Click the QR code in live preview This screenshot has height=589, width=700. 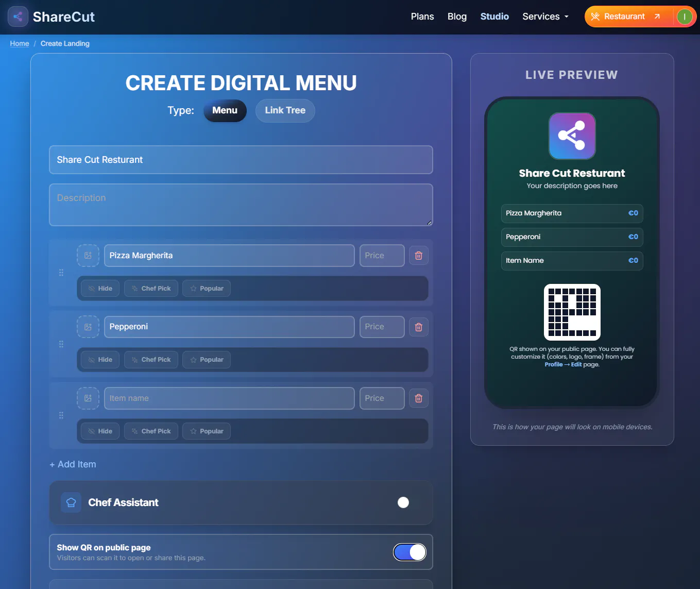click(572, 312)
